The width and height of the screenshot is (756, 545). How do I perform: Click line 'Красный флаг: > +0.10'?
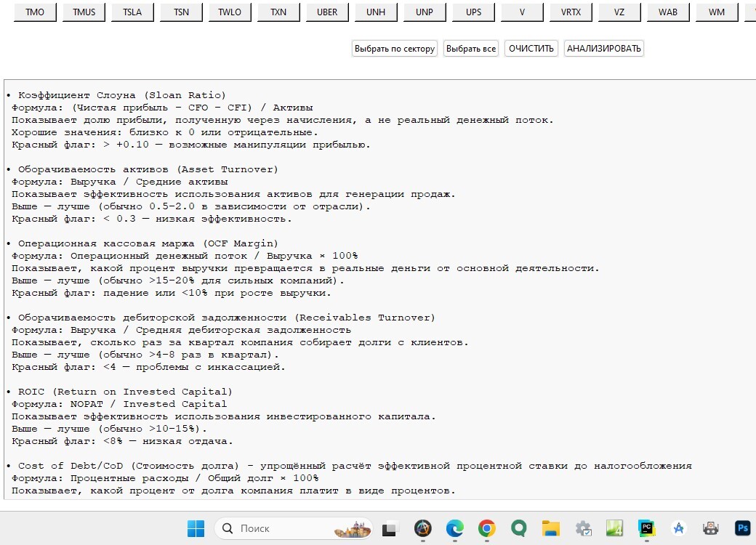point(191,145)
